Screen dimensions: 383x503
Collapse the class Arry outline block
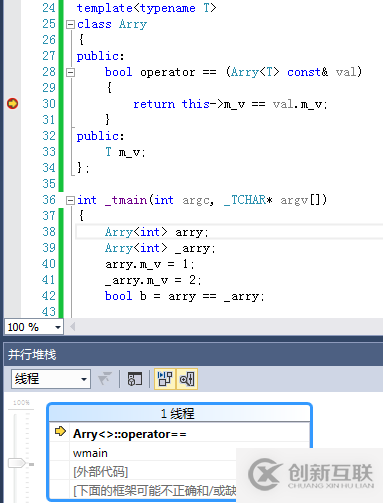pyautogui.click(x=70, y=24)
